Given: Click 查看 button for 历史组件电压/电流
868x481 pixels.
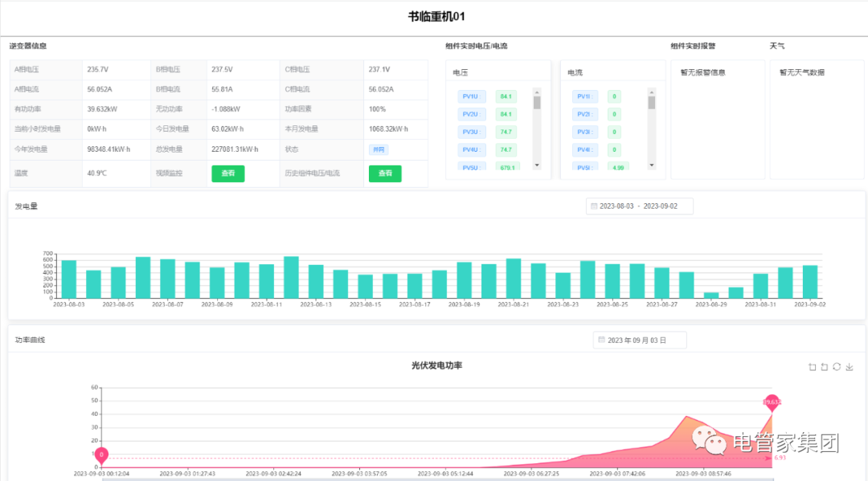Looking at the screenshot, I should point(385,173).
